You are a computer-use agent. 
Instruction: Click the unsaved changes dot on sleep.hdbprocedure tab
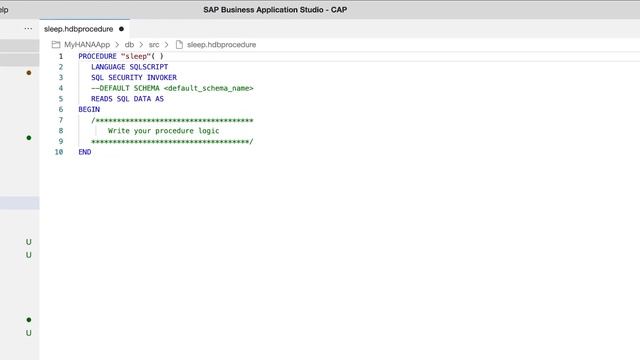[121, 29]
